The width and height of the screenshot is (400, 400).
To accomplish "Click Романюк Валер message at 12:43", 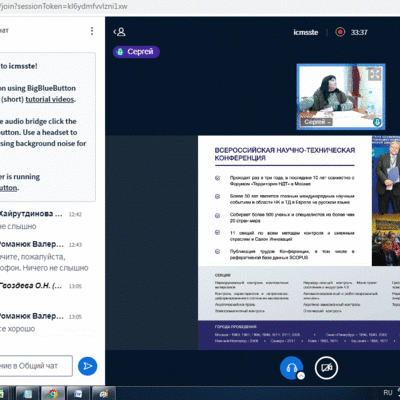I will (x=44, y=256).
